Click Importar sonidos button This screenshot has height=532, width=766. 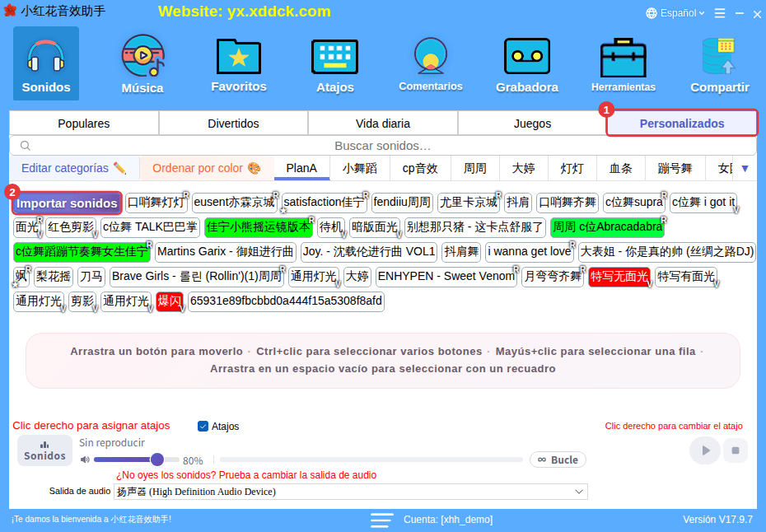coord(67,203)
